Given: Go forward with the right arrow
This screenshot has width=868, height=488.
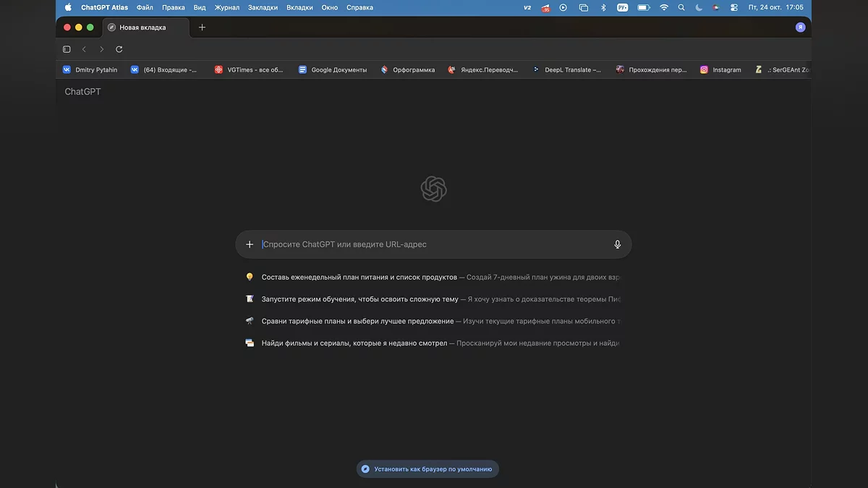Looking at the screenshot, I should pos(101,49).
